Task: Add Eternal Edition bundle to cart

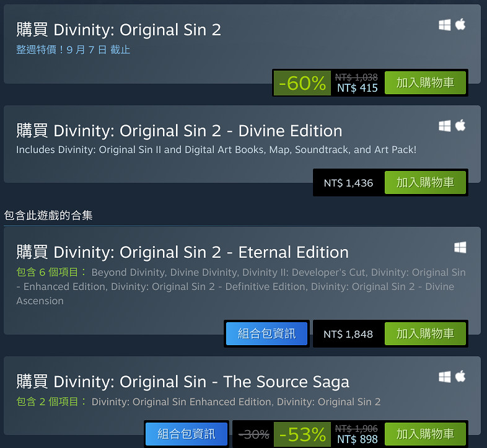Action: pos(425,334)
